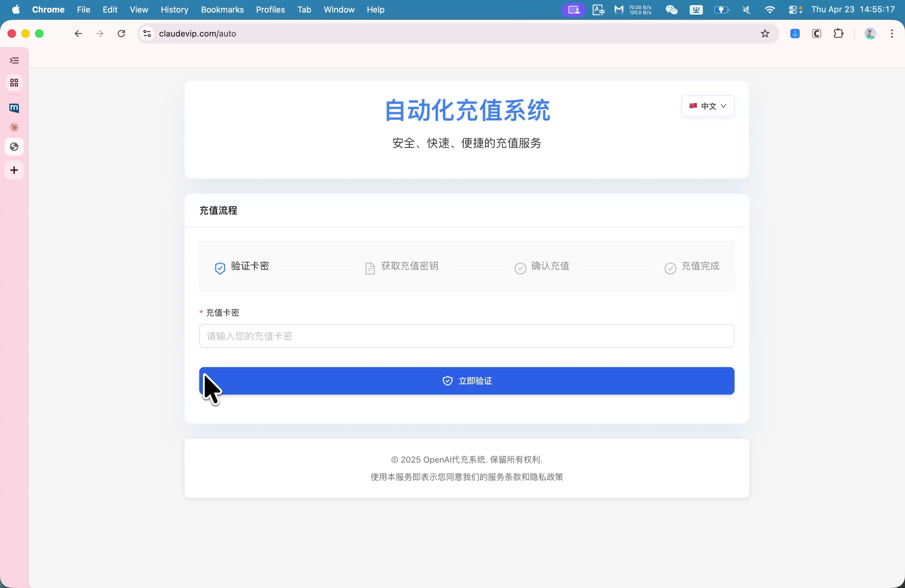Open the History menu
Viewport: 905px width, 588px height.
[175, 10]
